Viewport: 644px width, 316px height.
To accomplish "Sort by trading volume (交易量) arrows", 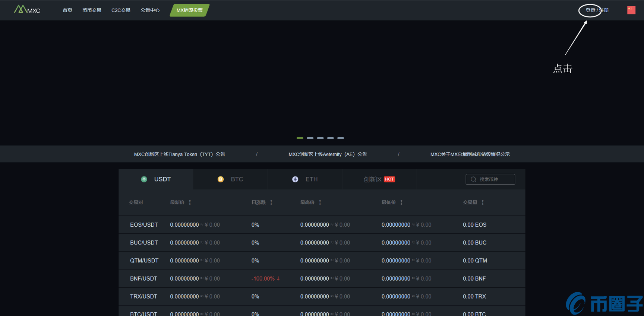I will (483, 202).
